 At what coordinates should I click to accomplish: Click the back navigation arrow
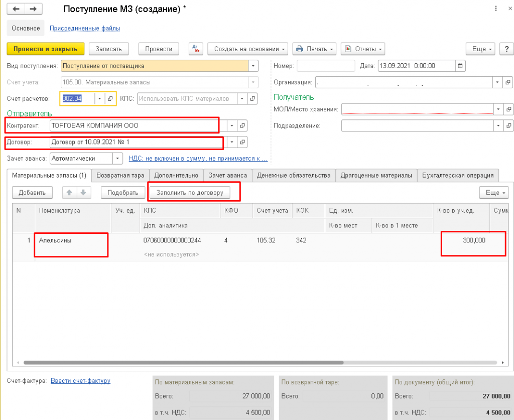[16, 9]
